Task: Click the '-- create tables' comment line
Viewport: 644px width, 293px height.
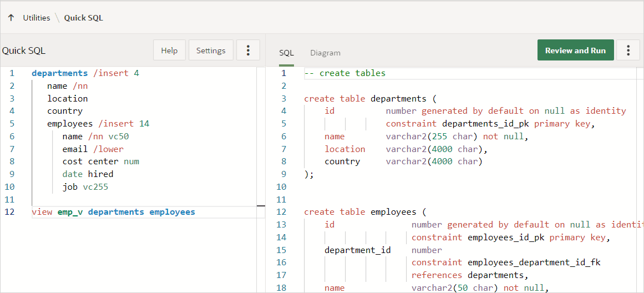Action: point(344,73)
